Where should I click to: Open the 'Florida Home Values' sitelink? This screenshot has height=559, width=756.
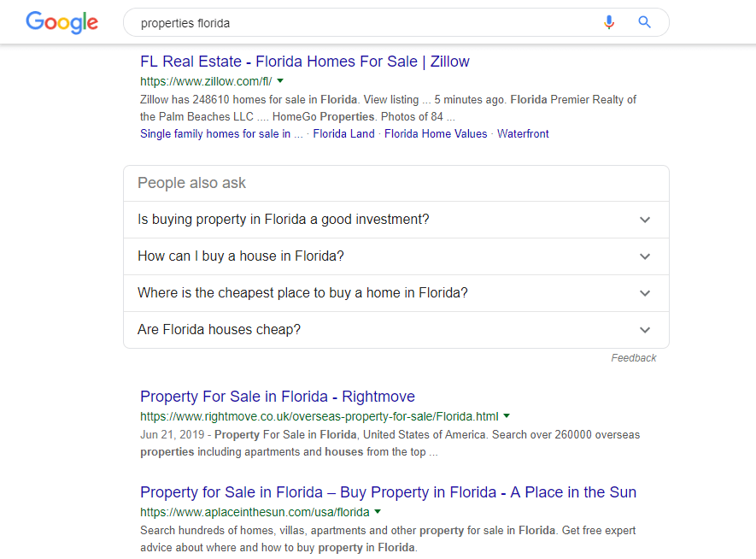tap(436, 133)
